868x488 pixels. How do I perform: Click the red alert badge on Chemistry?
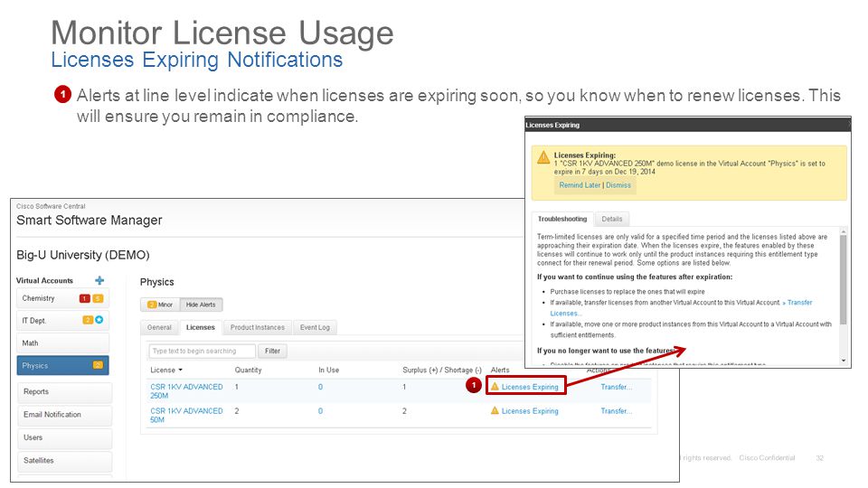pos(85,298)
